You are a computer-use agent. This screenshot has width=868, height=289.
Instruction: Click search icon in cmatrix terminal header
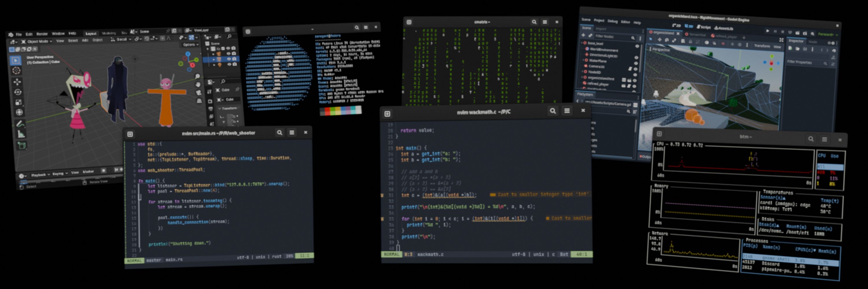[534, 22]
